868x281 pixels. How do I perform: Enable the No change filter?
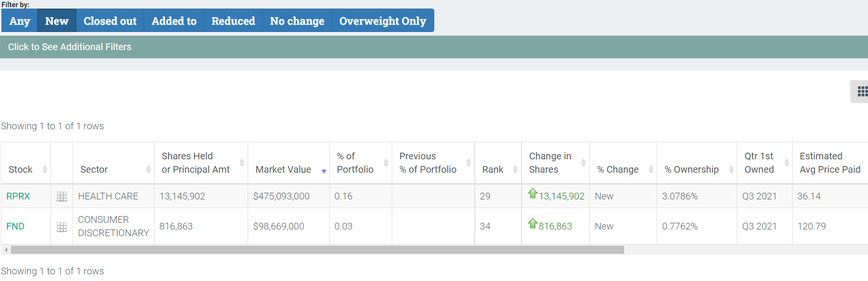pos(297,21)
